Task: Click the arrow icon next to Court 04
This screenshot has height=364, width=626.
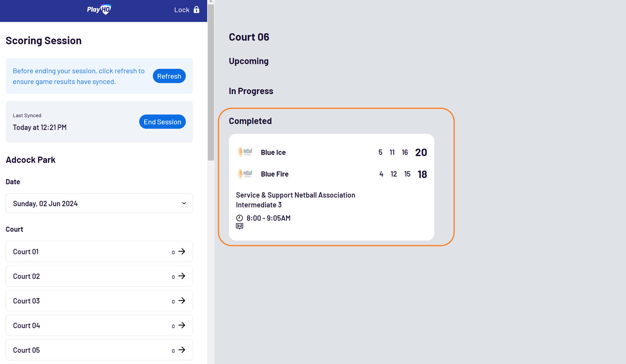Action: pyautogui.click(x=181, y=325)
